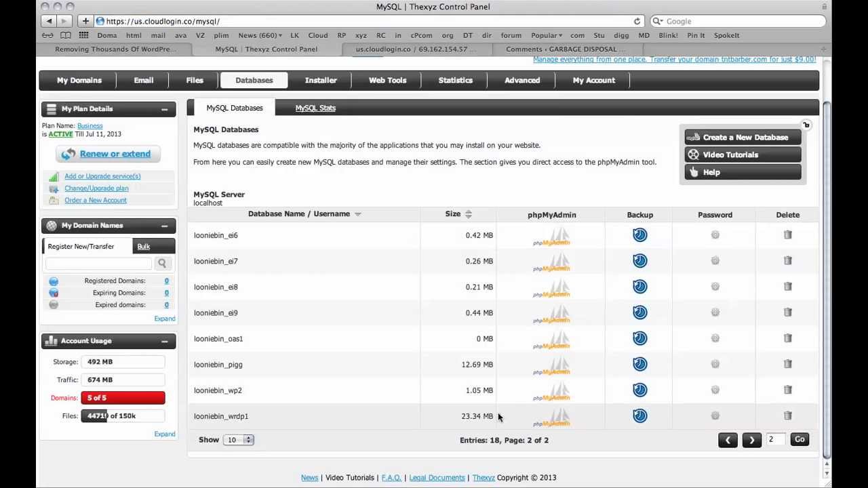This screenshot has width=868, height=488.
Task: Open the Files menu
Action: coord(195,80)
